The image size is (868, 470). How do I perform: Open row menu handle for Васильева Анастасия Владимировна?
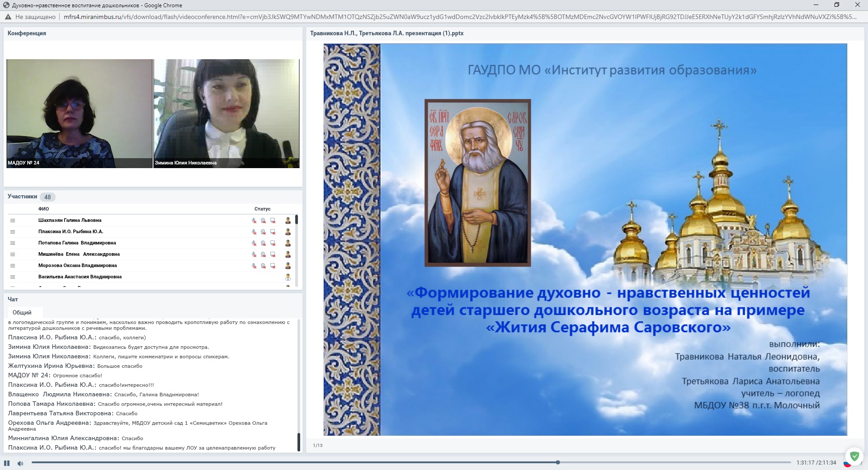pyautogui.click(x=13, y=277)
